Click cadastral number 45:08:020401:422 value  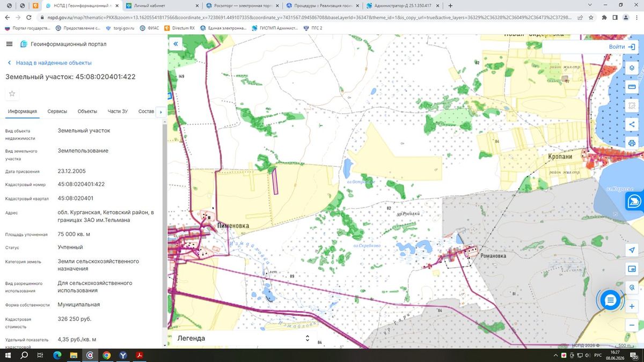pos(81,184)
